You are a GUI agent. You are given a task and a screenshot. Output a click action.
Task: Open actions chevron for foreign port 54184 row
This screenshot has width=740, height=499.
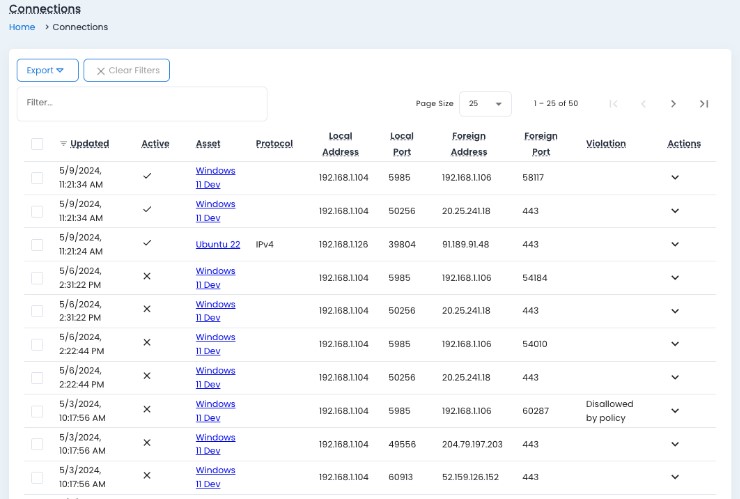(675, 277)
